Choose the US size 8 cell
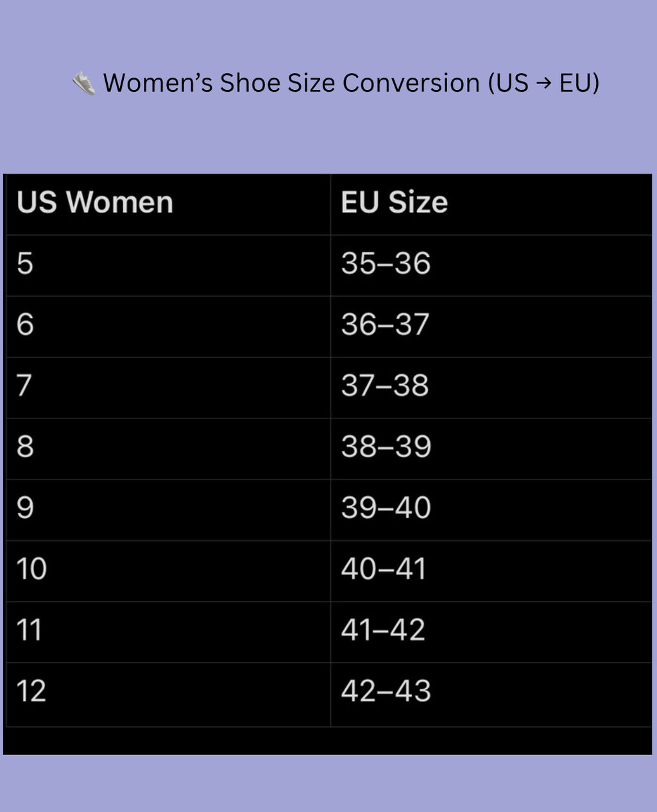This screenshot has width=657, height=812. (25, 447)
